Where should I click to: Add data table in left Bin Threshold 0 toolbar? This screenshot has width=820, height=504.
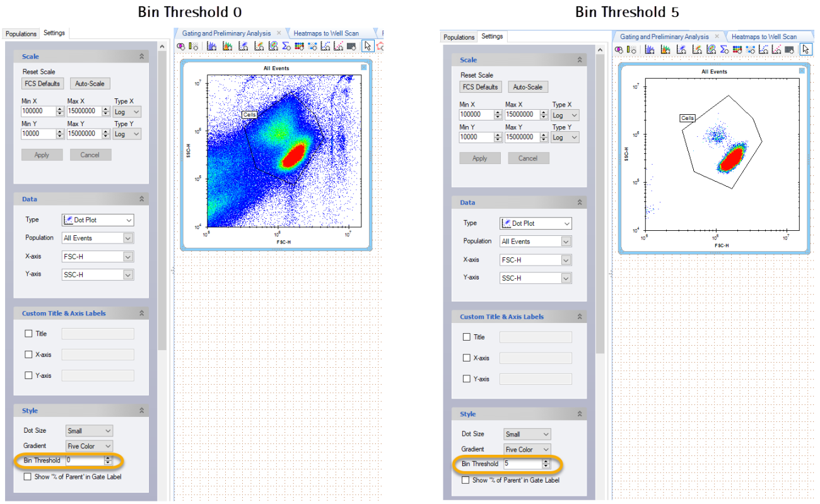(352, 46)
